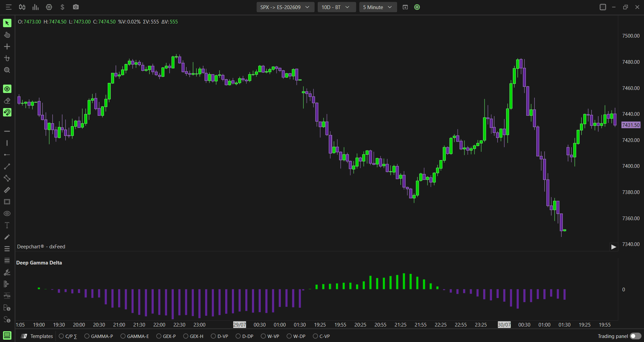Screen dimensions: 644x342
Task: Open the volume profile shaded icon
Action: (x=7, y=284)
